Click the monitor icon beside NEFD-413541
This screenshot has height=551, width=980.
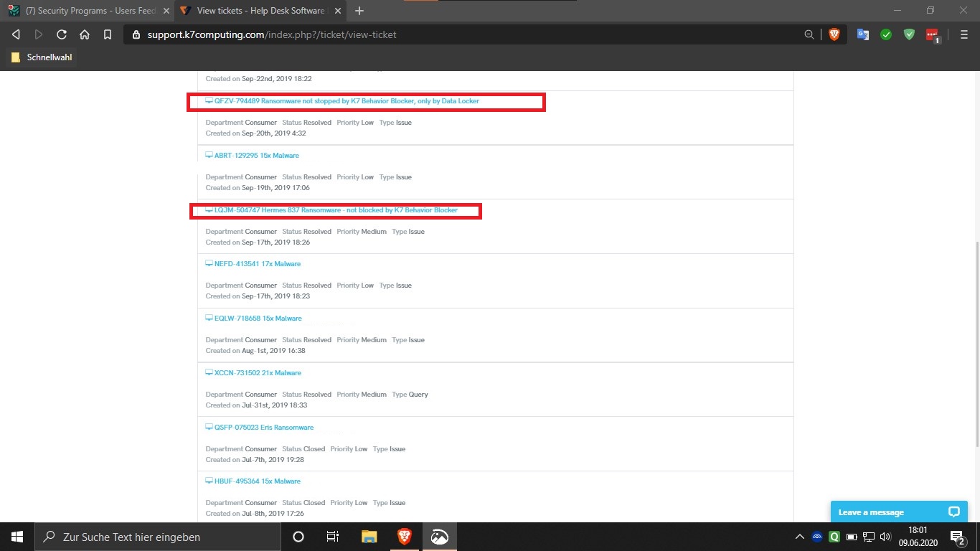click(x=209, y=264)
